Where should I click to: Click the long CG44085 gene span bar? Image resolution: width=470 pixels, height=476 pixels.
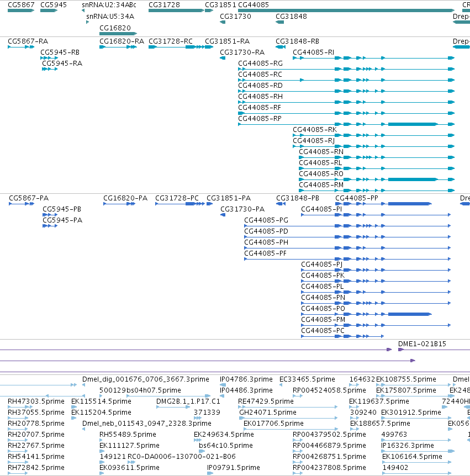click(x=346, y=10)
